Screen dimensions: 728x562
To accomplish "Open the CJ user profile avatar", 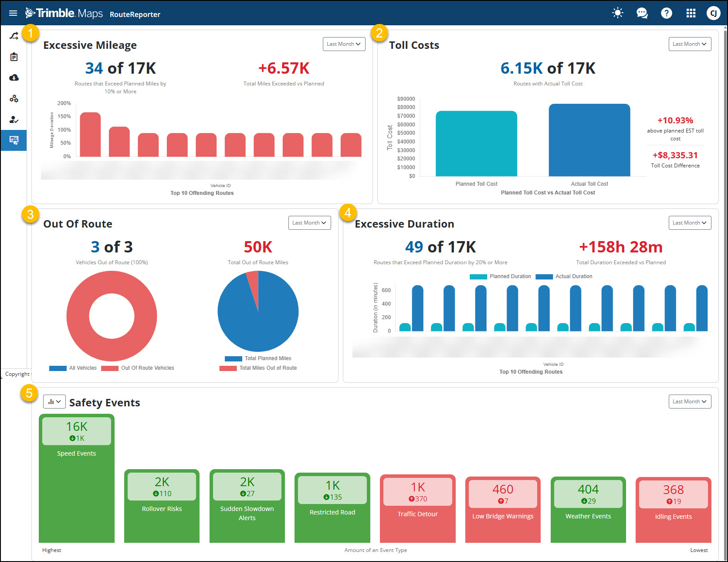I will 714,13.
